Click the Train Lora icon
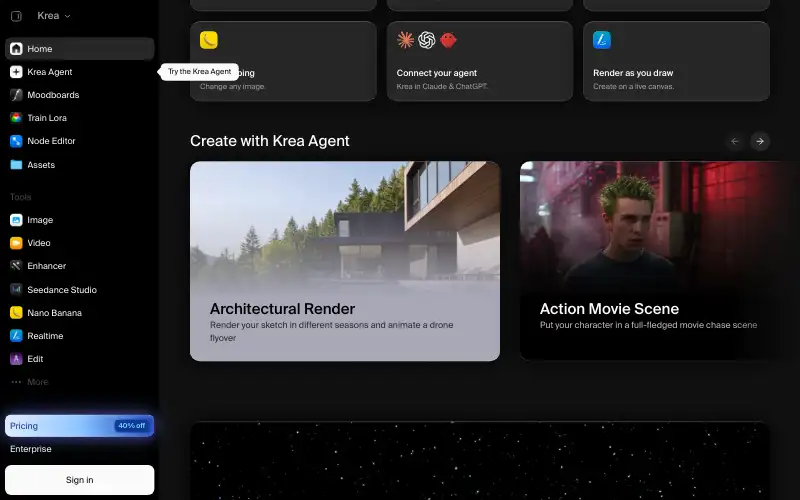Screen dimensions: 800x500 click(x=16, y=118)
